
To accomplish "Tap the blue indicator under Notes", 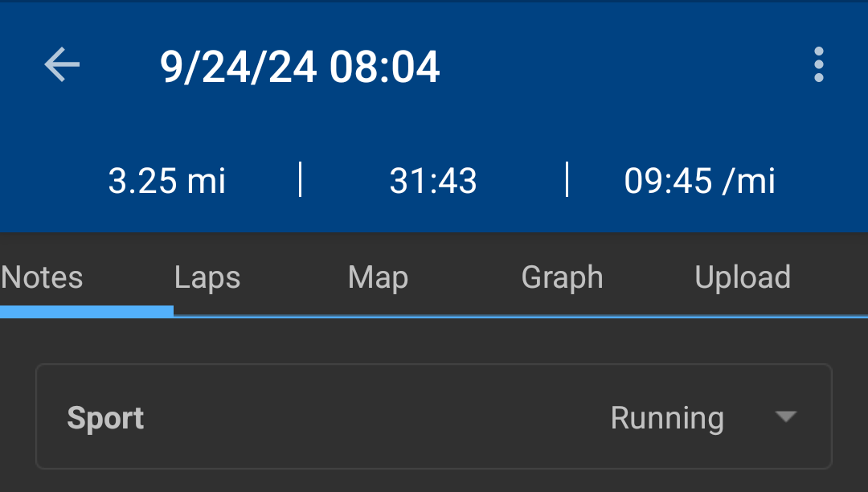I will pyautogui.click(x=87, y=311).
